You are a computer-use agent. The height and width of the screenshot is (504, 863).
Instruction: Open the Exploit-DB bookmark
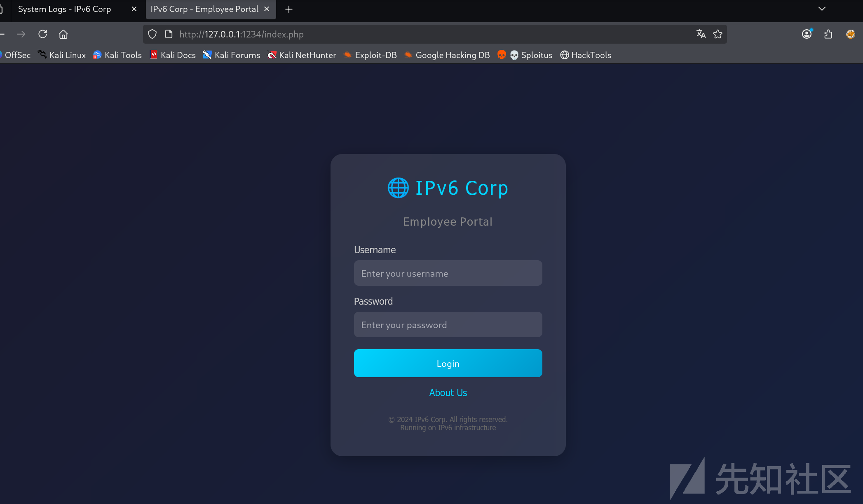[x=370, y=55]
